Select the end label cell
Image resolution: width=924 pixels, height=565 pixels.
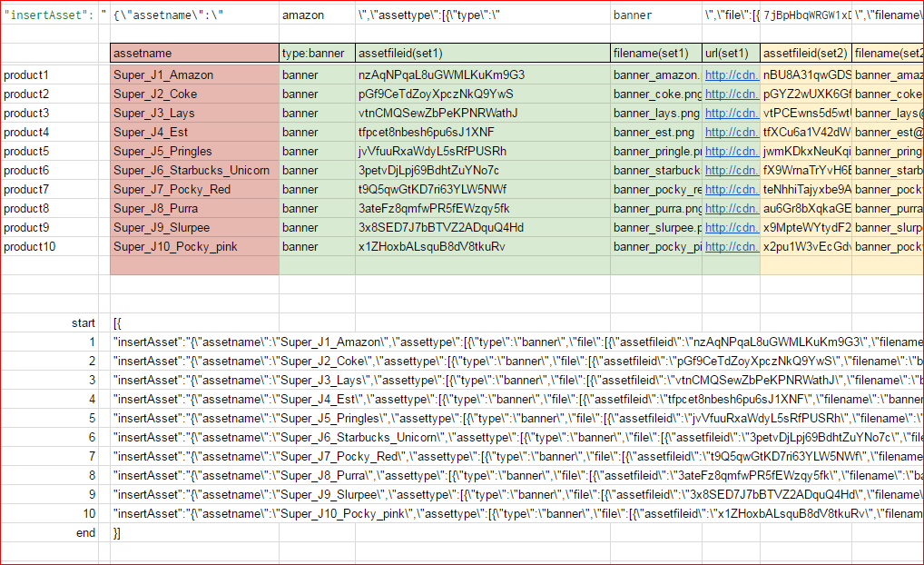[50, 532]
